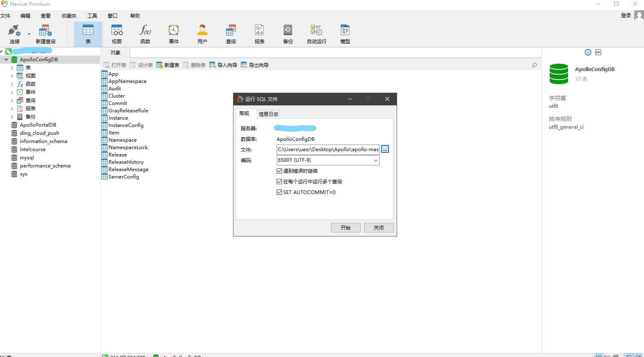Click the file path input field
Image resolution: width=644 pixels, height=357 pixels.
click(328, 149)
